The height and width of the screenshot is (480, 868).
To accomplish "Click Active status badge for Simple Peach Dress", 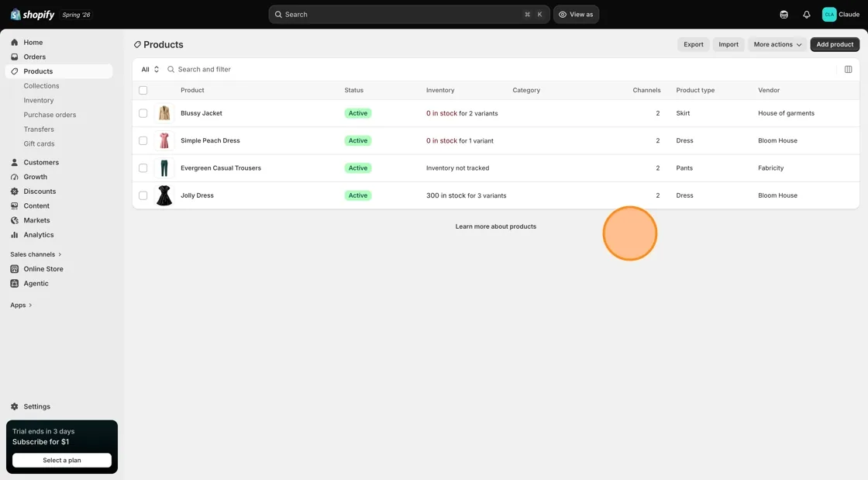I will [357, 140].
